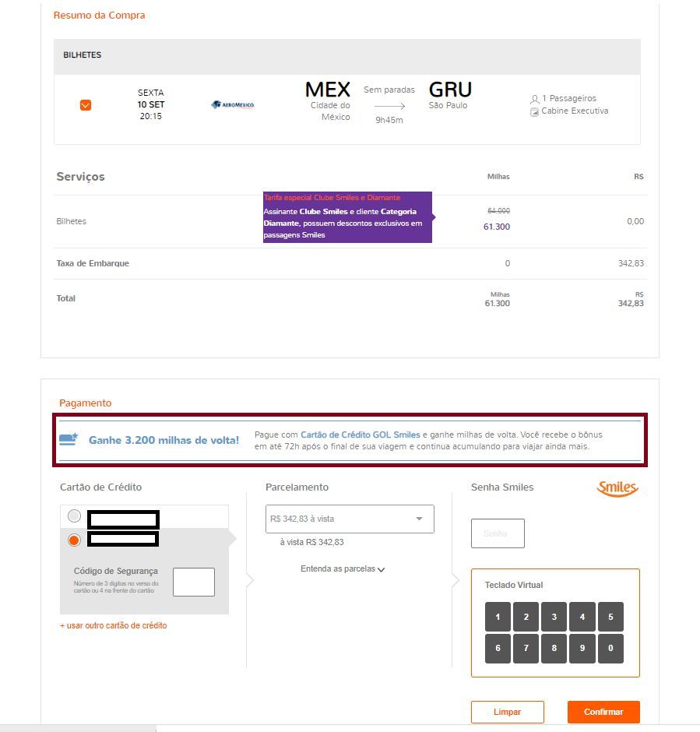Viewport: 700px width, 732px height.
Task: Click the 'Ganhe 3.200 milhas de volta!' text
Action: tap(164, 440)
